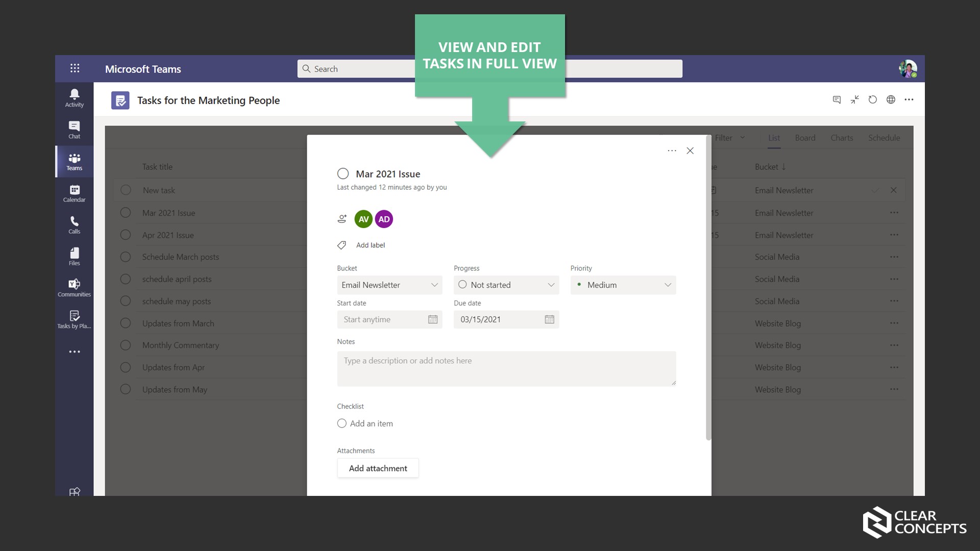
Task: Show more apps in sidebar
Action: point(75,352)
